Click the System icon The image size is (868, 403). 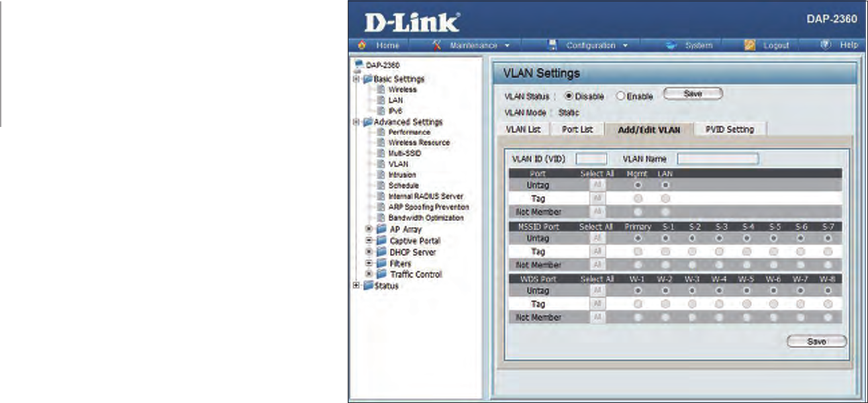pyautogui.click(x=671, y=45)
